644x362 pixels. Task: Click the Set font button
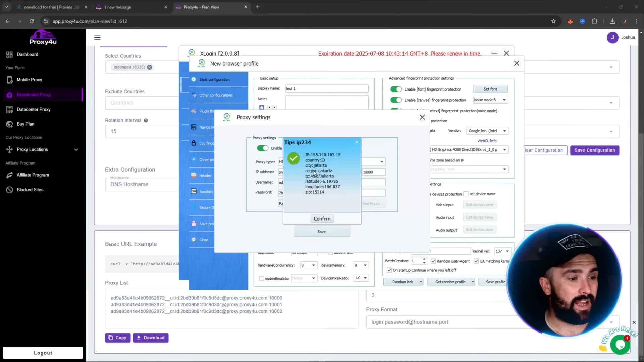(x=490, y=89)
